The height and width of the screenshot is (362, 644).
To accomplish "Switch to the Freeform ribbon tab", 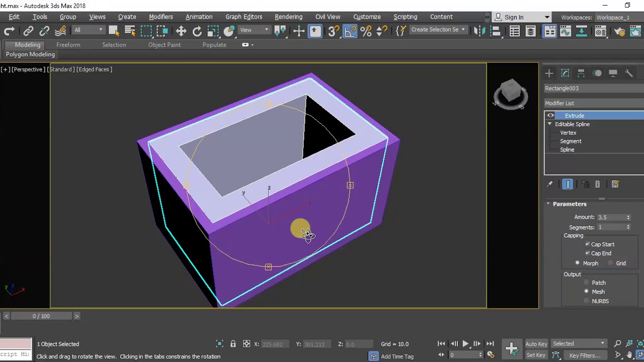I will (68, 45).
